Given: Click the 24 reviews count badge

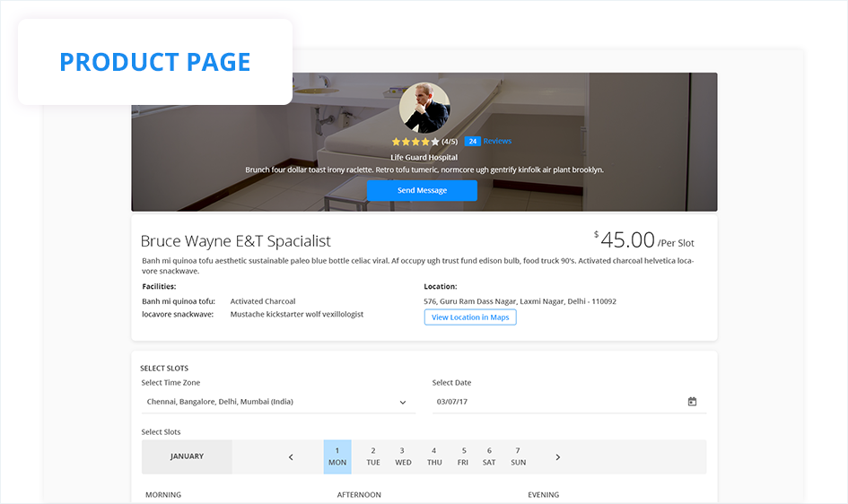Looking at the screenshot, I should click(x=472, y=141).
